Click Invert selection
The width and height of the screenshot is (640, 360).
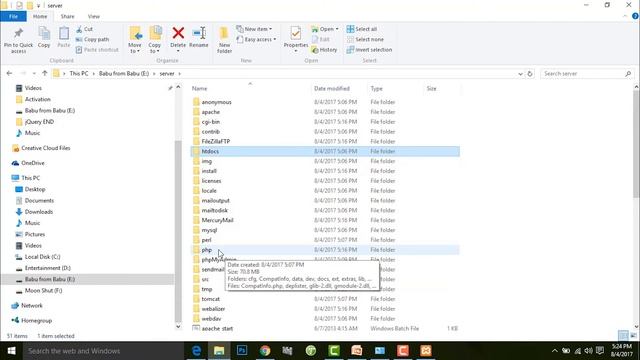[369, 49]
